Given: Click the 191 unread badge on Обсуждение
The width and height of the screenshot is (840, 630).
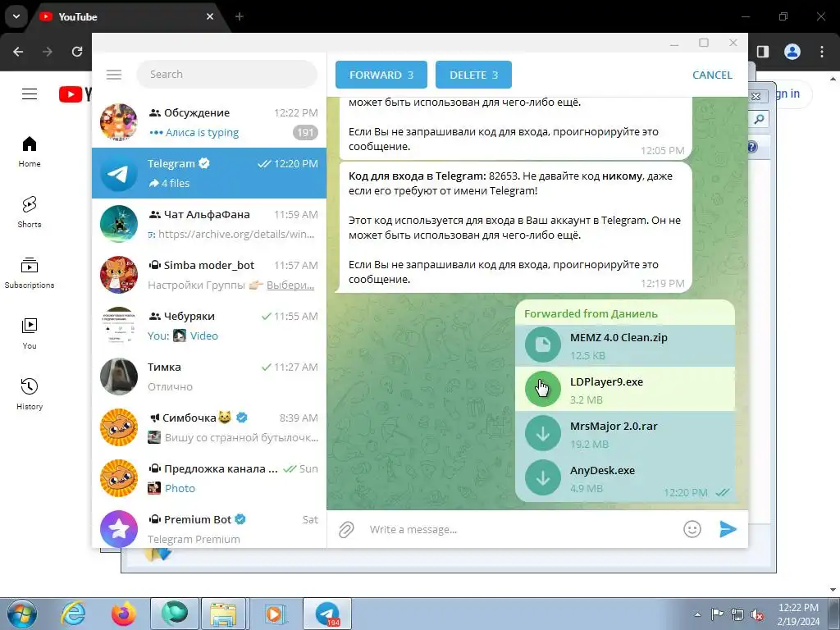Looking at the screenshot, I should point(305,132).
